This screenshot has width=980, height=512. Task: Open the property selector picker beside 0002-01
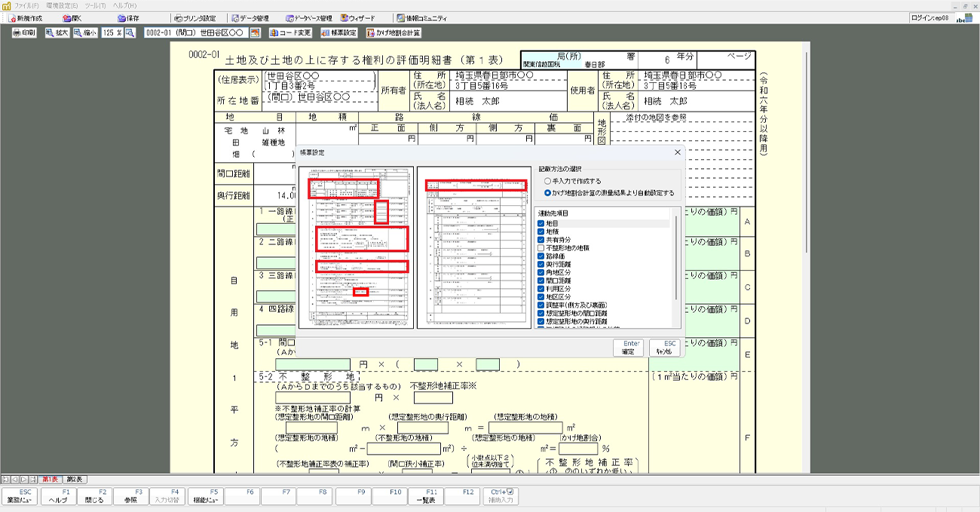[255, 33]
